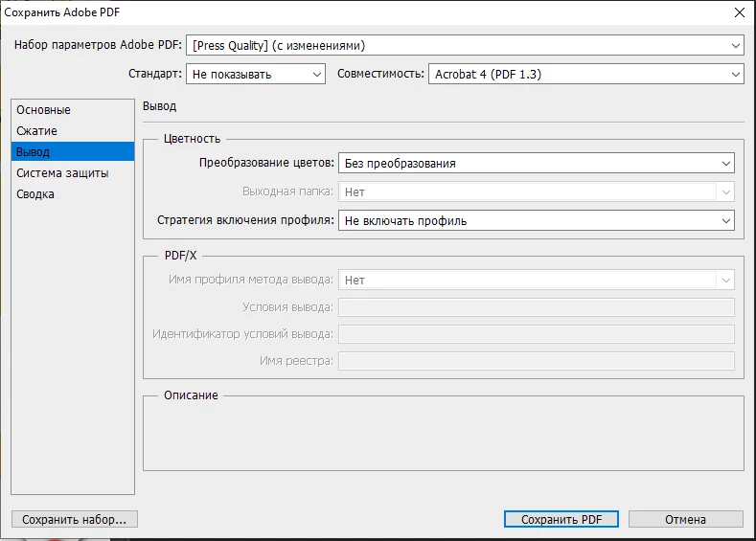
Task: Select the Основные category
Action: (73, 110)
